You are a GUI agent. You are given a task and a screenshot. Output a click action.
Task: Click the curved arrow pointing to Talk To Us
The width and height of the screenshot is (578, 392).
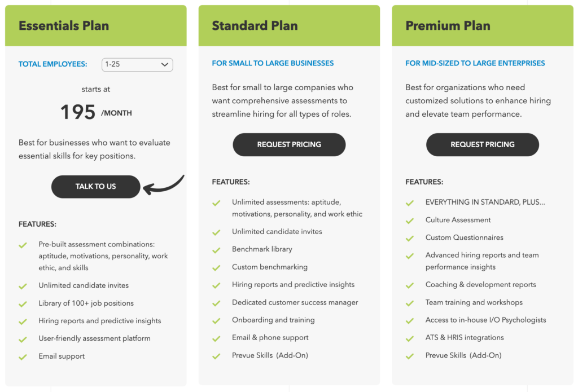pyautogui.click(x=164, y=185)
